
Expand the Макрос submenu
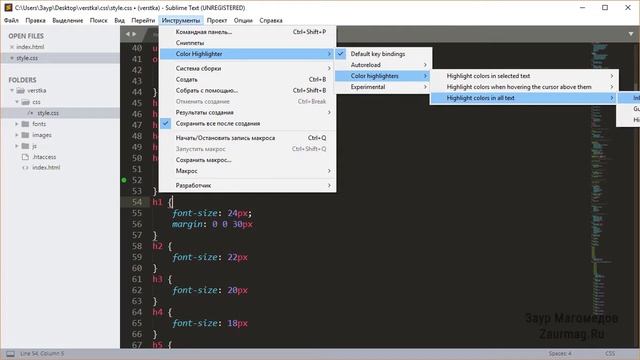[x=247, y=171]
